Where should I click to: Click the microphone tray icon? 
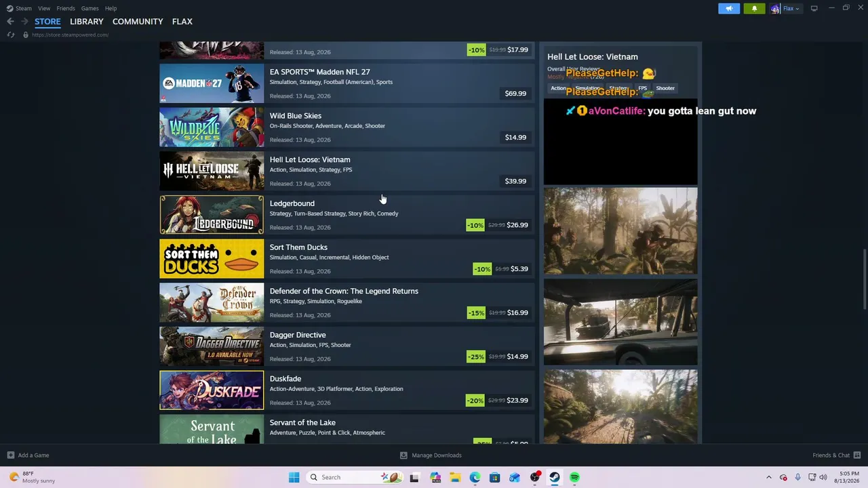click(x=797, y=477)
